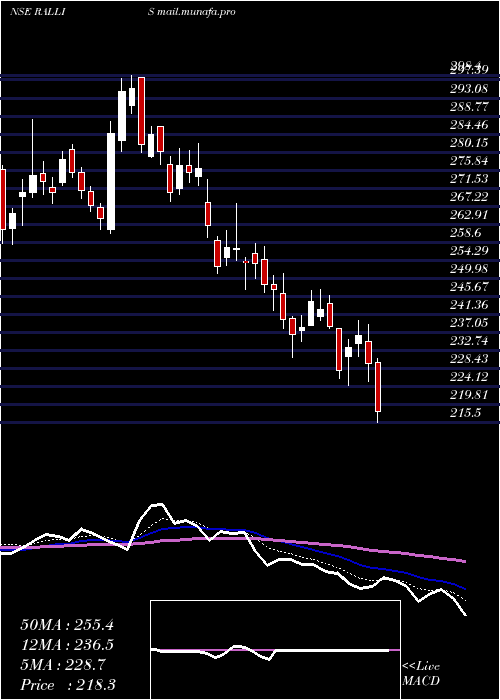
Task: Click the 237.05 price axis label
Action: pos(468,323)
